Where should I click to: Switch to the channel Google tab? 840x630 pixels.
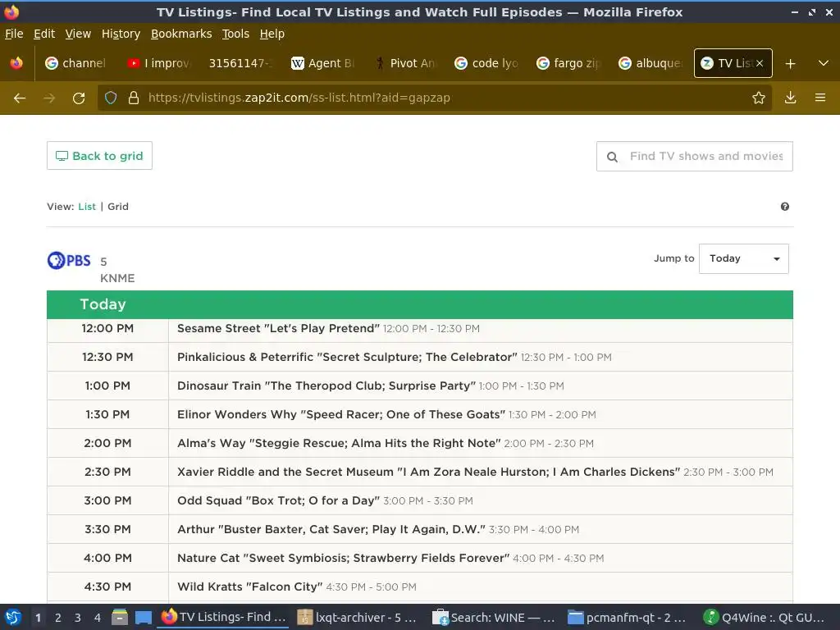[x=75, y=63]
